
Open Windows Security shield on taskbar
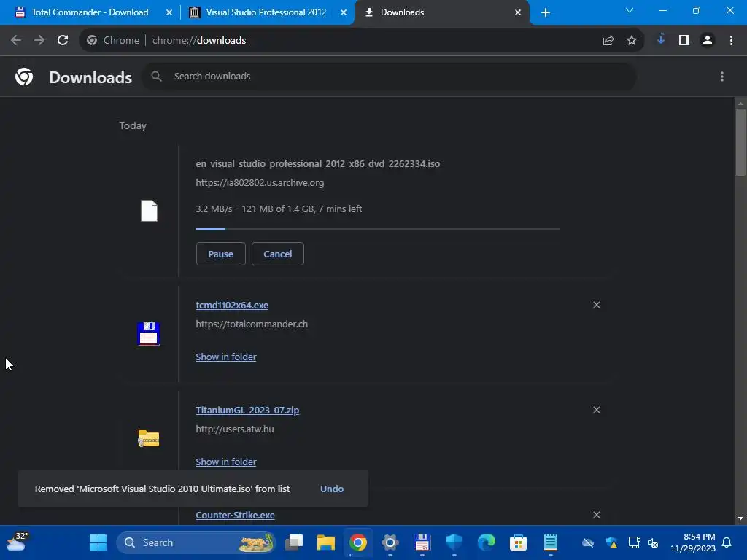pyautogui.click(x=454, y=542)
